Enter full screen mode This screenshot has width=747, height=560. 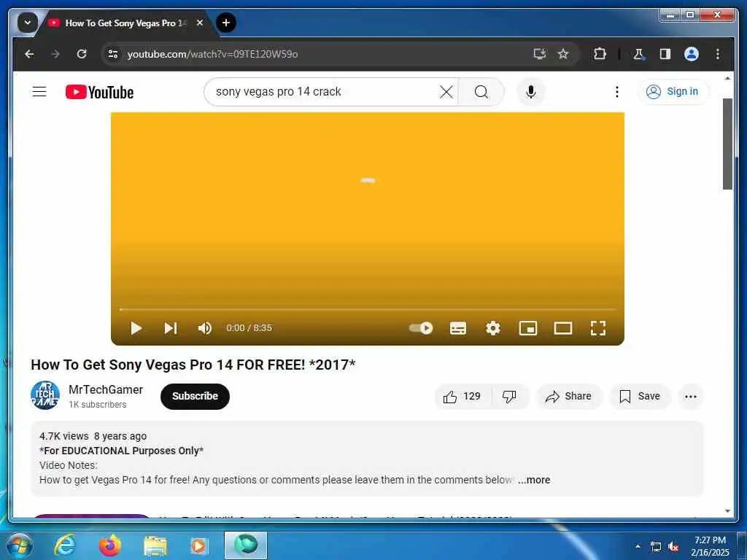tap(598, 328)
